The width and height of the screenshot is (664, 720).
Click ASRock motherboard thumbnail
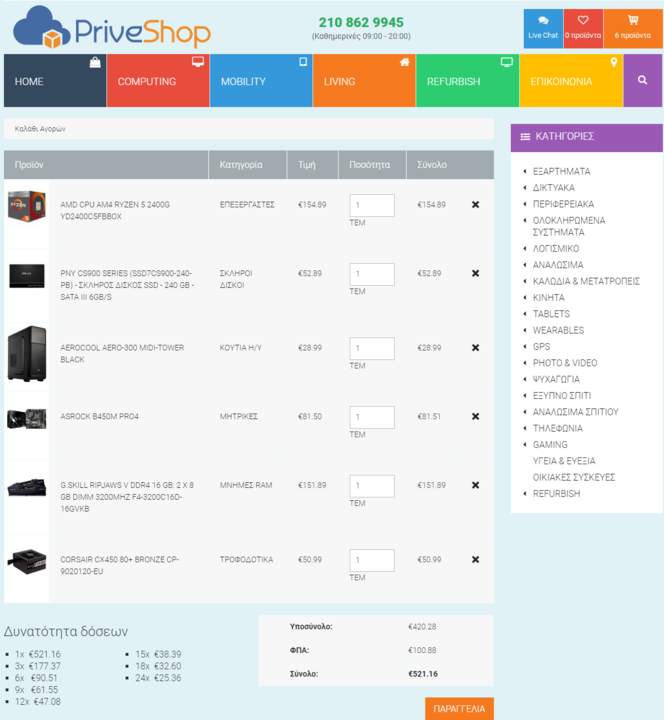click(x=27, y=418)
